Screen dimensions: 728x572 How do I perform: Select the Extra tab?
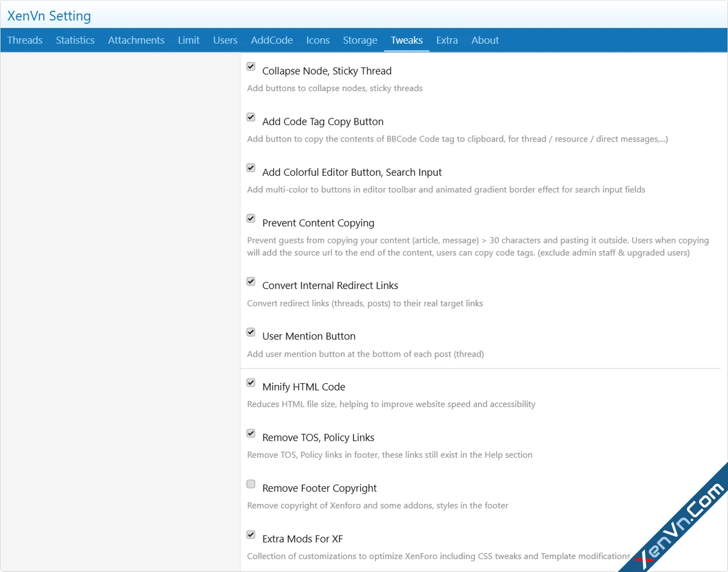447,40
